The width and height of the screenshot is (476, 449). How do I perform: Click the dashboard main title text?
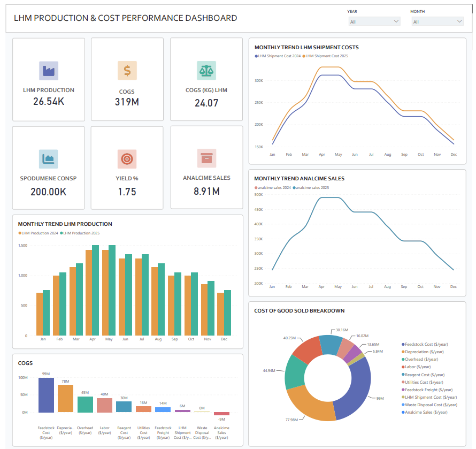pos(125,18)
